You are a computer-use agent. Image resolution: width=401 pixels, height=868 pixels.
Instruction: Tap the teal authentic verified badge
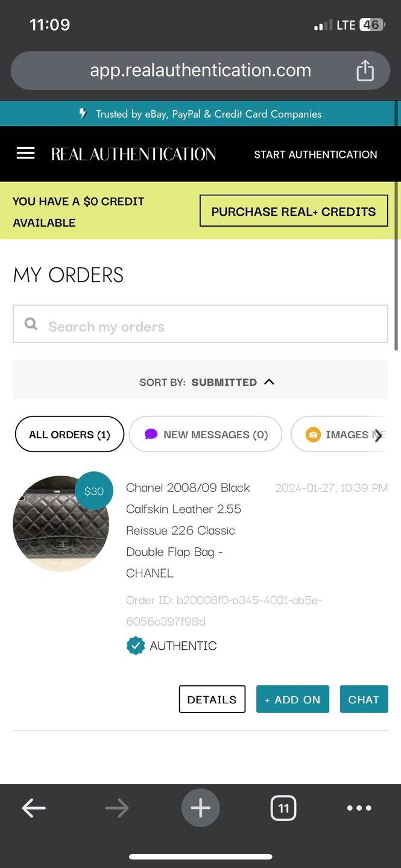coord(136,646)
